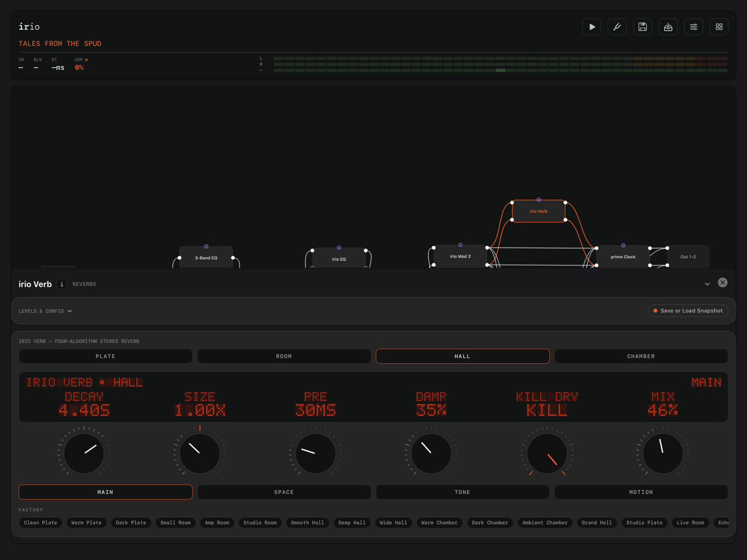Load the Wide Hall preset

(393, 523)
